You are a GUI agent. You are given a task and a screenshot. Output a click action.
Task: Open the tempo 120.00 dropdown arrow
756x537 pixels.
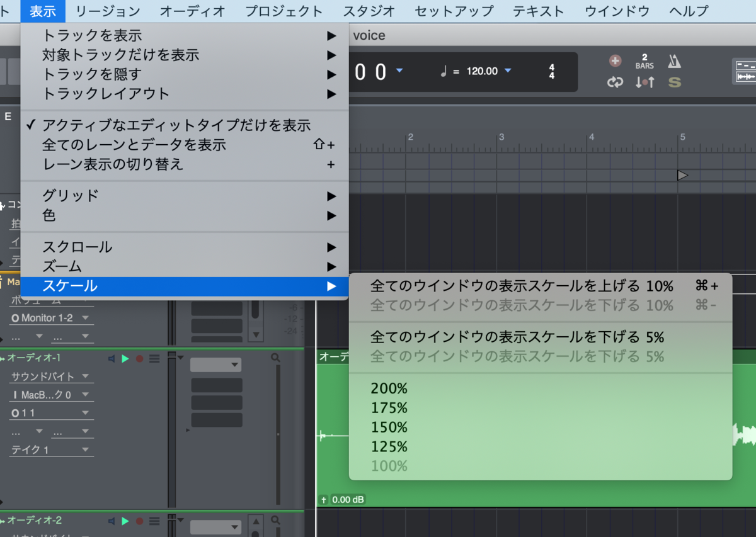coord(508,71)
